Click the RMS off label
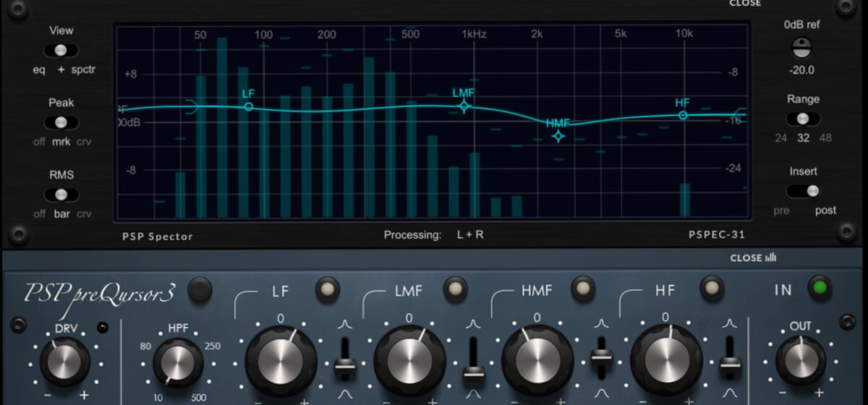868x405 pixels. [x=39, y=214]
